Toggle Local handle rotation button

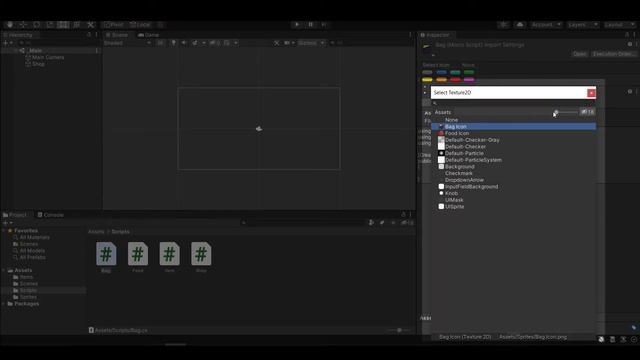point(140,24)
